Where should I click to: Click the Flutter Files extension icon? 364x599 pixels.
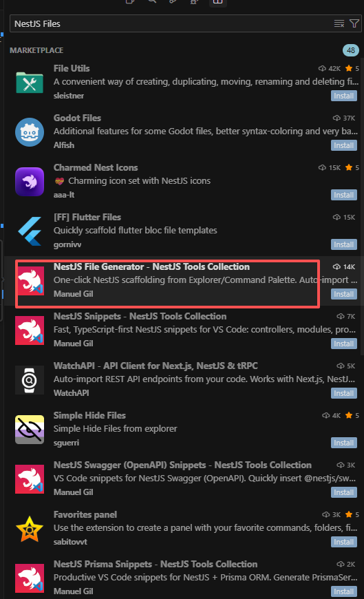[30, 231]
